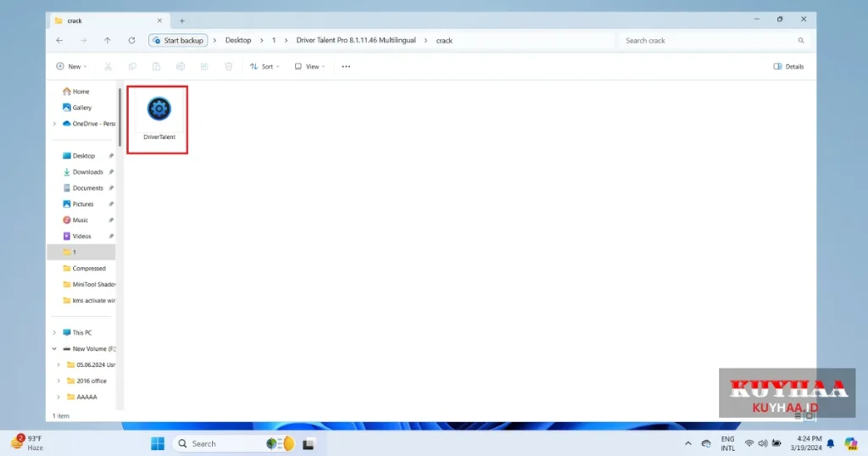Open the notification bell icon
This screenshot has width=868, height=456.
point(831,443)
